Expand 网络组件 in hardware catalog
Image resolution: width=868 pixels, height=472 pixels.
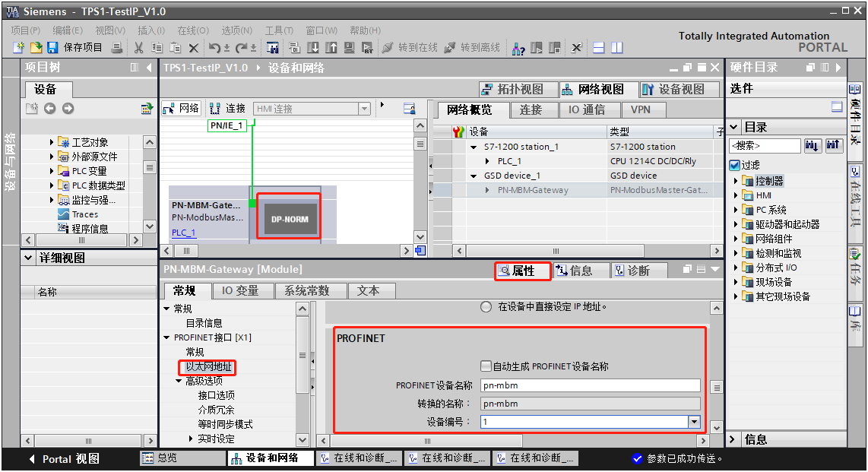(x=737, y=239)
